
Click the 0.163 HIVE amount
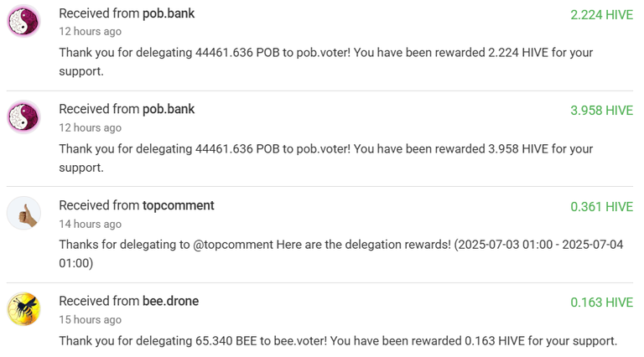point(602,303)
